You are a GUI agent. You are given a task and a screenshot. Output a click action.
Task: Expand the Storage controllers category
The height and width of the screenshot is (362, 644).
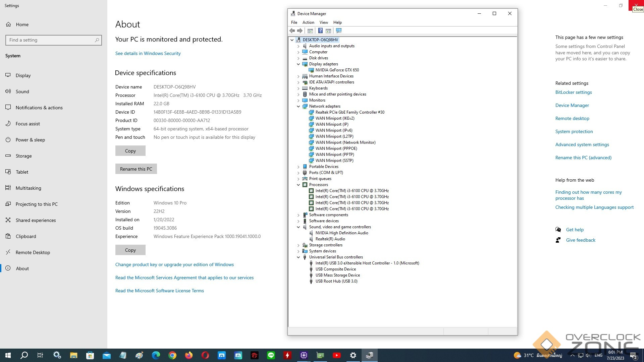(298, 245)
